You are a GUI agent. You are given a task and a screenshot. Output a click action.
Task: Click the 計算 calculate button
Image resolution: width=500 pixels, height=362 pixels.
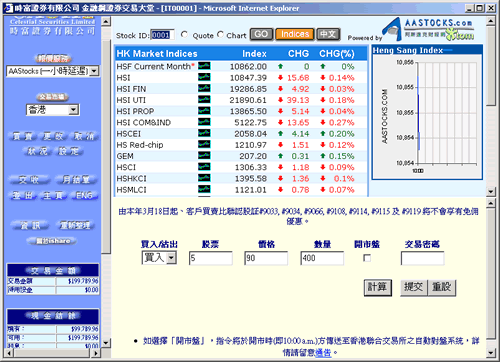pyautogui.click(x=378, y=287)
